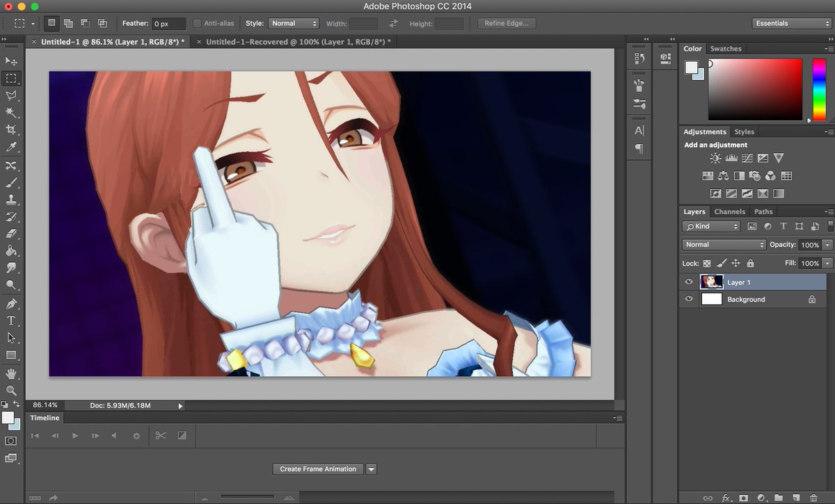Switch to the Untitled-1-Recovered document tab
Viewport: 835px width, 504px height.
[x=299, y=42]
